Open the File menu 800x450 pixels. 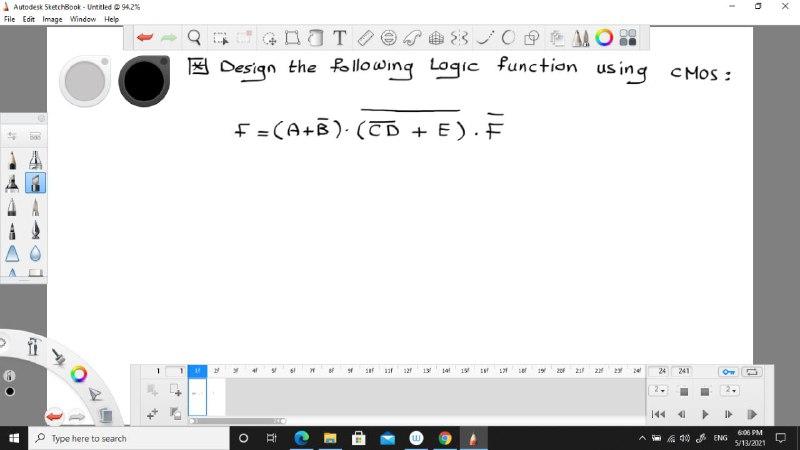9,19
